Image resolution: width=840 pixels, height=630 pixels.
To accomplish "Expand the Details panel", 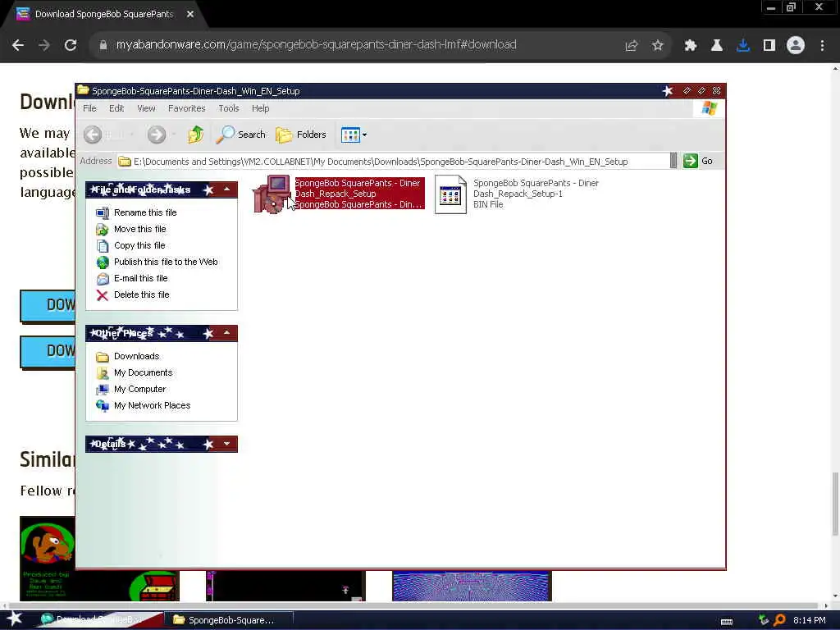I will click(x=226, y=444).
